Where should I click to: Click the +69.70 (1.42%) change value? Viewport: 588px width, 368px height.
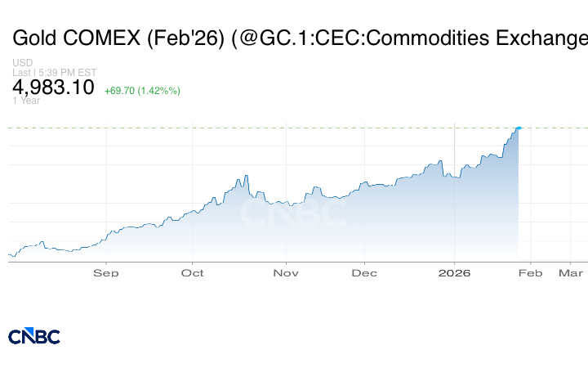coord(142,90)
